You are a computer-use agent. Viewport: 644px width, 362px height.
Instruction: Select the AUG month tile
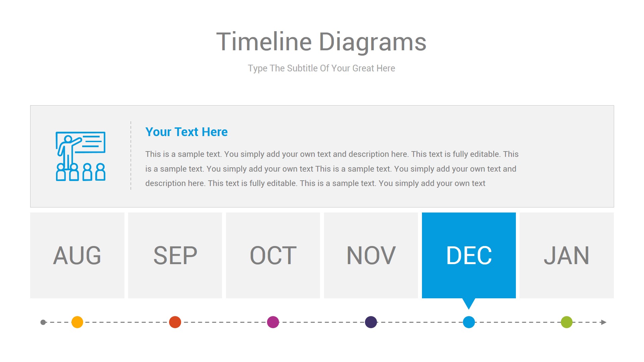coord(77,255)
